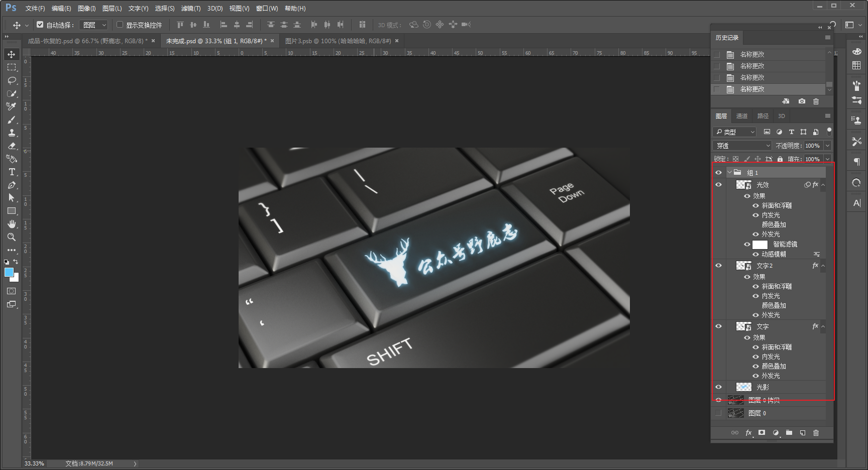Viewport: 868px width, 470px height.
Task: Hide the 文字 layer
Action: point(718,326)
